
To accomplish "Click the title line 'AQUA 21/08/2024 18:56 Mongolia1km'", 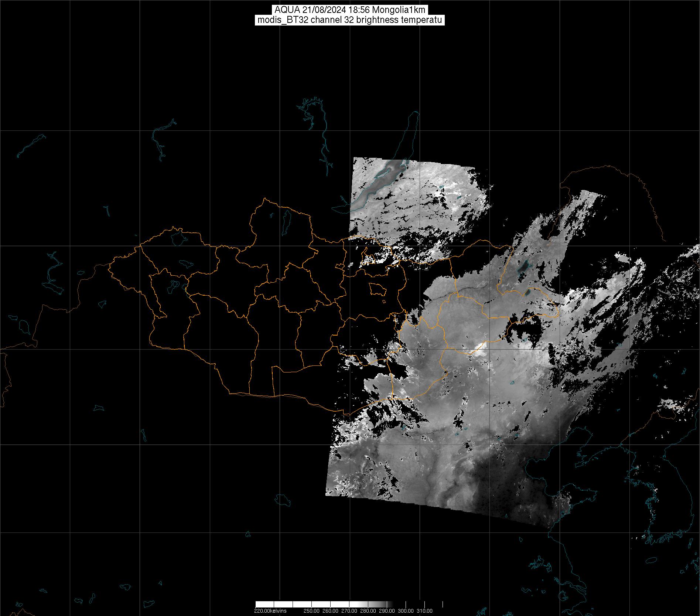I will click(350, 10).
